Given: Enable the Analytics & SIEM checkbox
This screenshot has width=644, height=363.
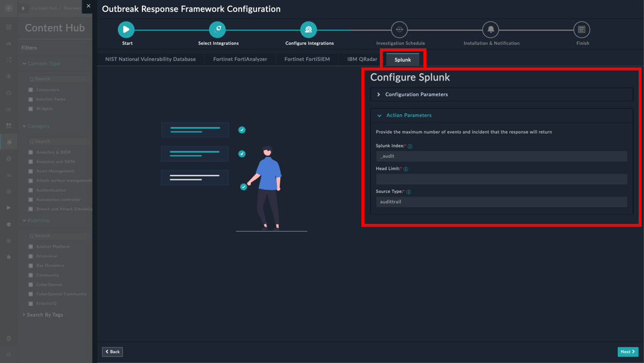Looking at the screenshot, I should [31, 152].
